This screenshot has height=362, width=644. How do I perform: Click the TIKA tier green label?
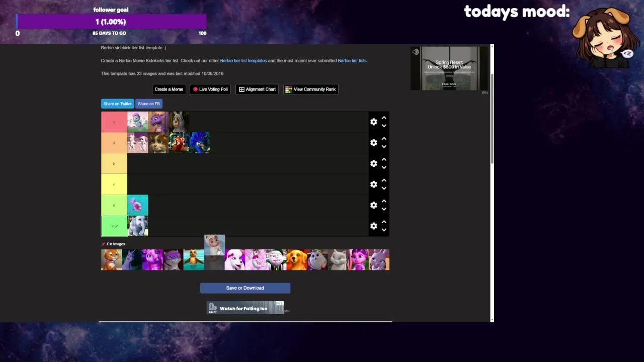coord(114,226)
